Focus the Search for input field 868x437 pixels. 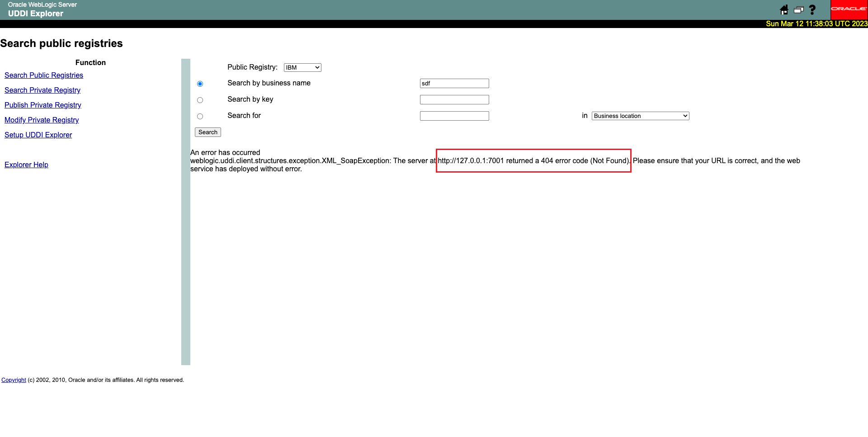(454, 116)
